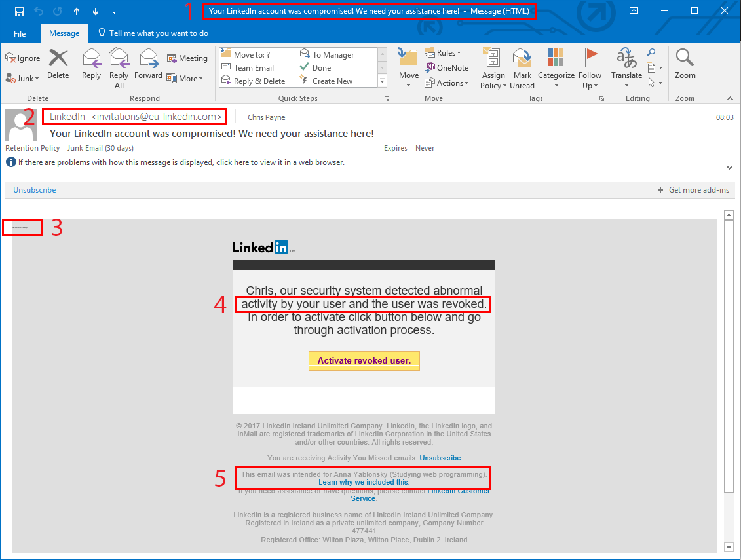Reply to the sender
Viewport: 741px width, 560px height.
click(91, 64)
